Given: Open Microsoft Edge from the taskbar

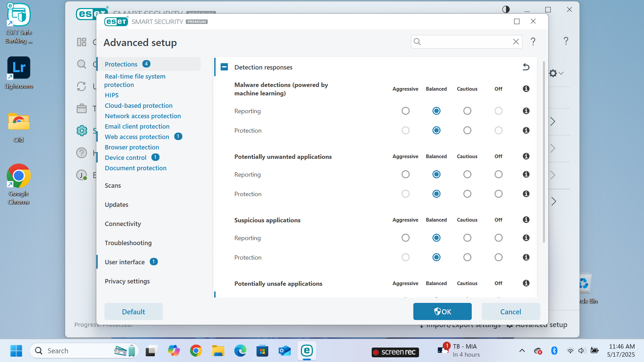Looking at the screenshot, I should tap(240, 351).
